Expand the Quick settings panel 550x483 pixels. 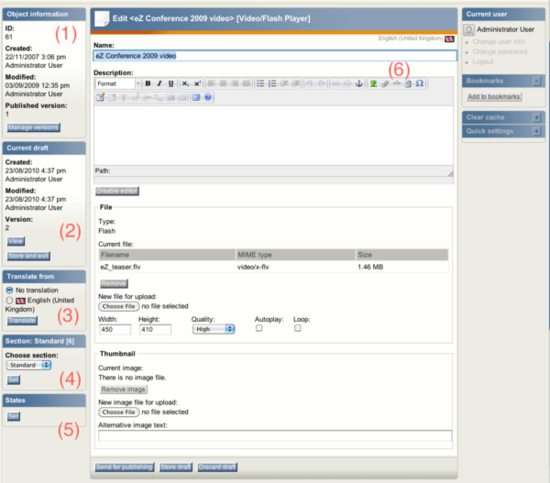(536, 131)
